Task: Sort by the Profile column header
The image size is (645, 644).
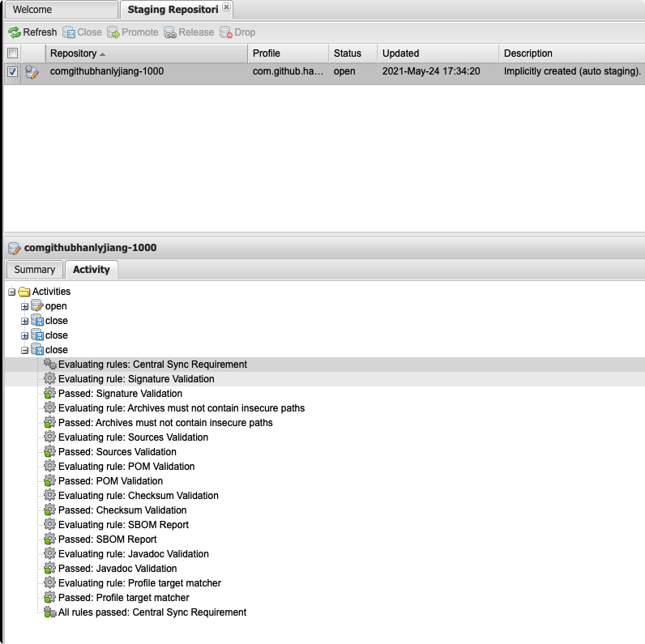Action: [288, 53]
